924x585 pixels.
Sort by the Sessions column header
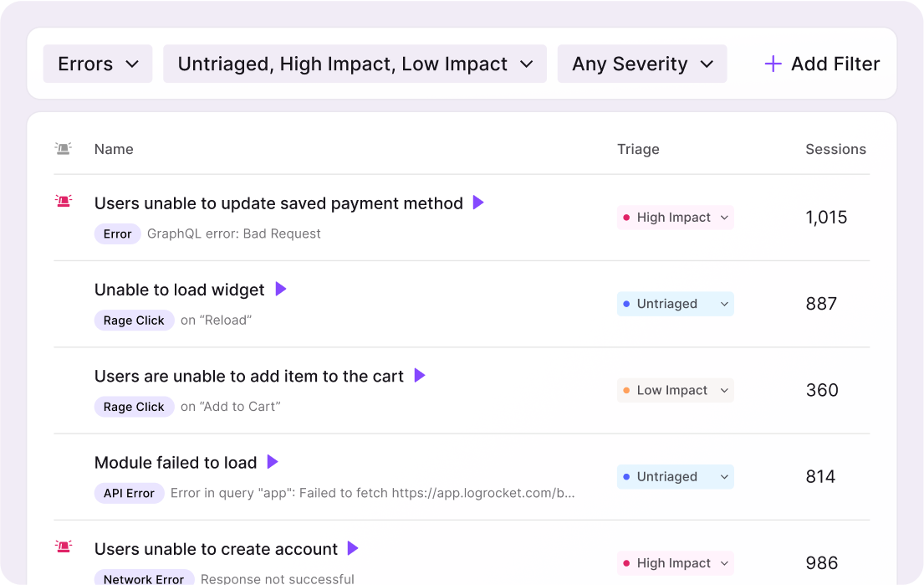pyautogui.click(x=835, y=150)
